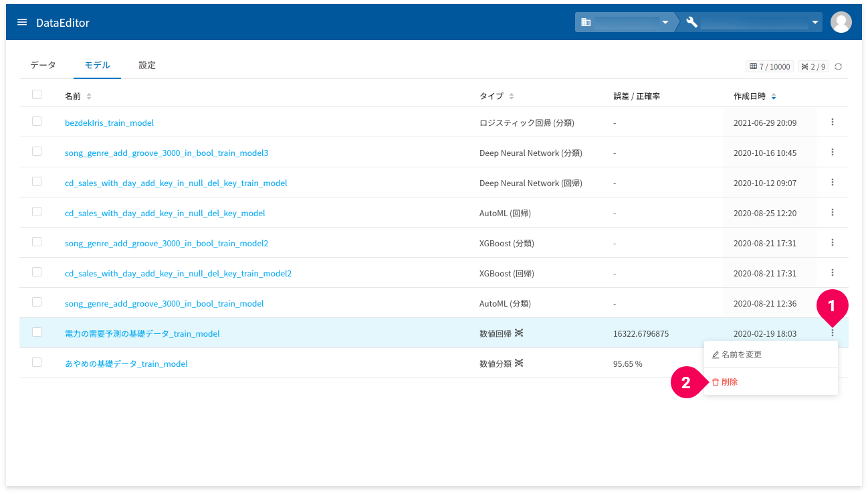Click the refresh icon beside 2 / 9
This screenshot has height=494, width=868.
click(x=838, y=67)
